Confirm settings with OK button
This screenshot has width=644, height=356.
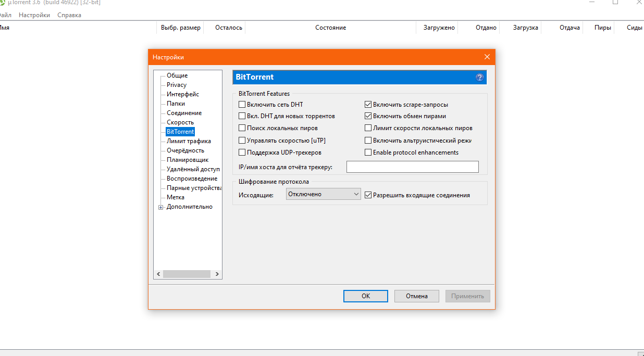[x=366, y=296]
